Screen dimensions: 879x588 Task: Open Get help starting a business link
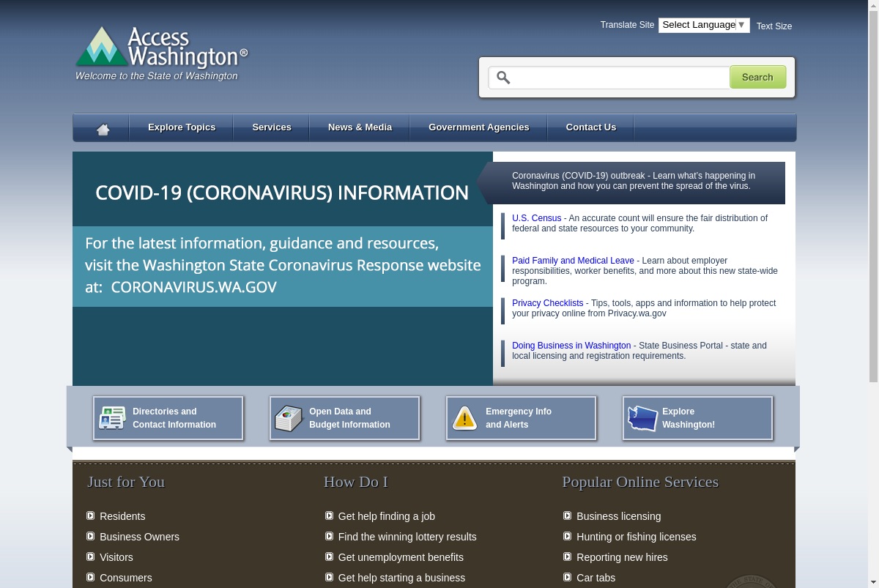401,578
